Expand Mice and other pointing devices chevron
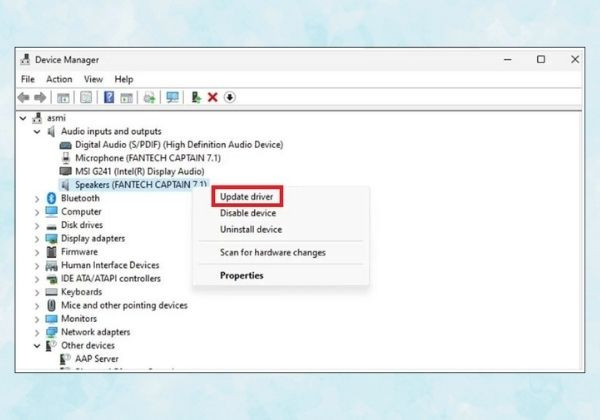The image size is (600, 420). [x=37, y=306]
